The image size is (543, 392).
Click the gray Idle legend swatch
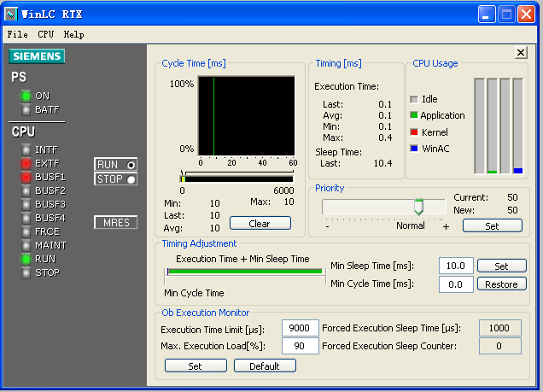click(414, 99)
